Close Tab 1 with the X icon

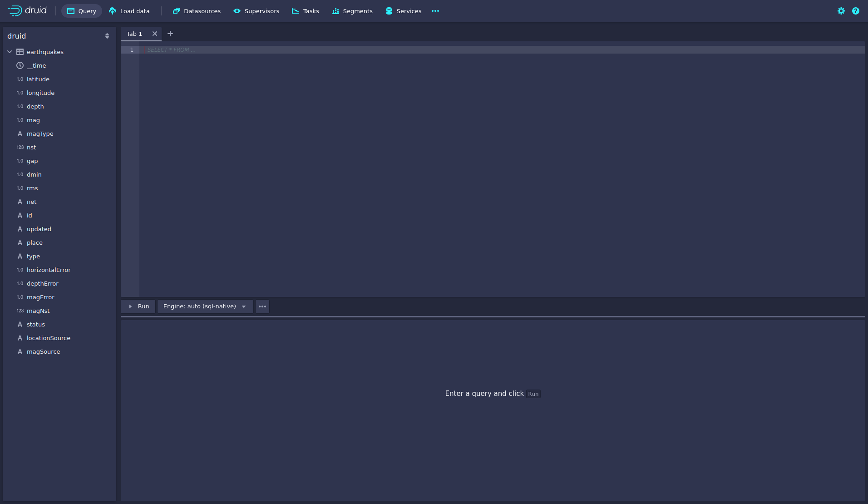(x=155, y=34)
